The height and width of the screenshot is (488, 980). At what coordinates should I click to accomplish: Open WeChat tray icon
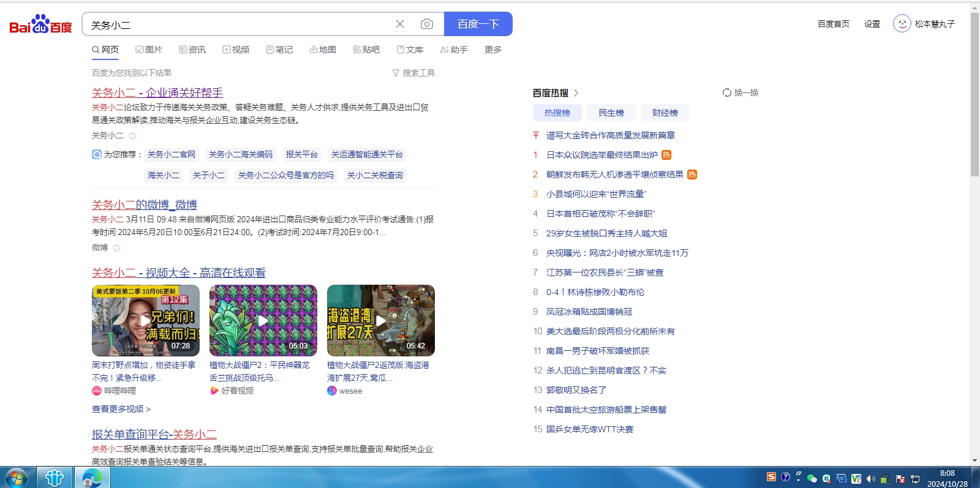pyautogui.click(x=812, y=478)
